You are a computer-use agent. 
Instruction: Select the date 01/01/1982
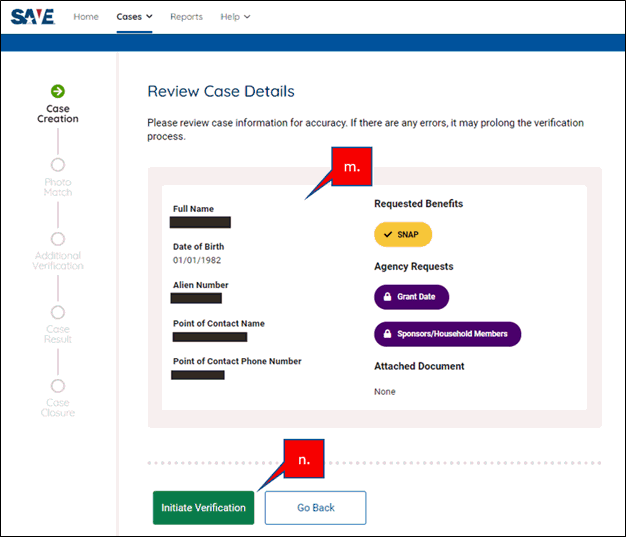pyautogui.click(x=197, y=260)
